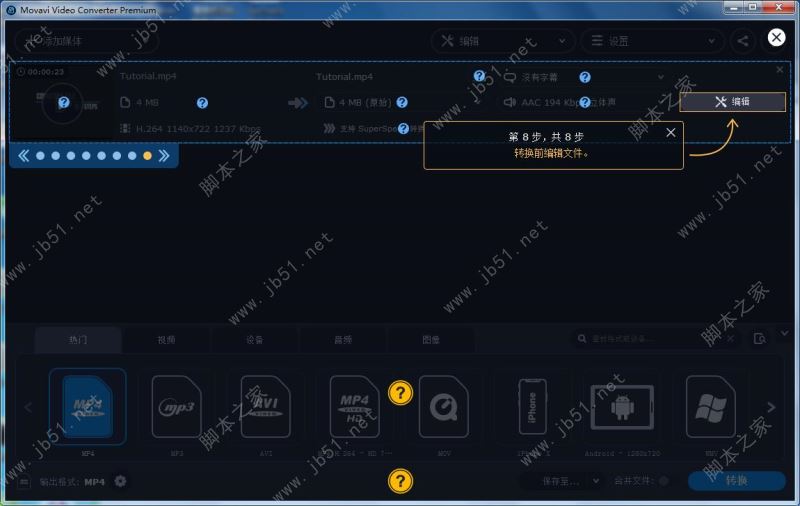Image resolution: width=800 pixels, height=506 pixels.
Task: Click the H.264 1140x722 video info
Action: click(191, 129)
